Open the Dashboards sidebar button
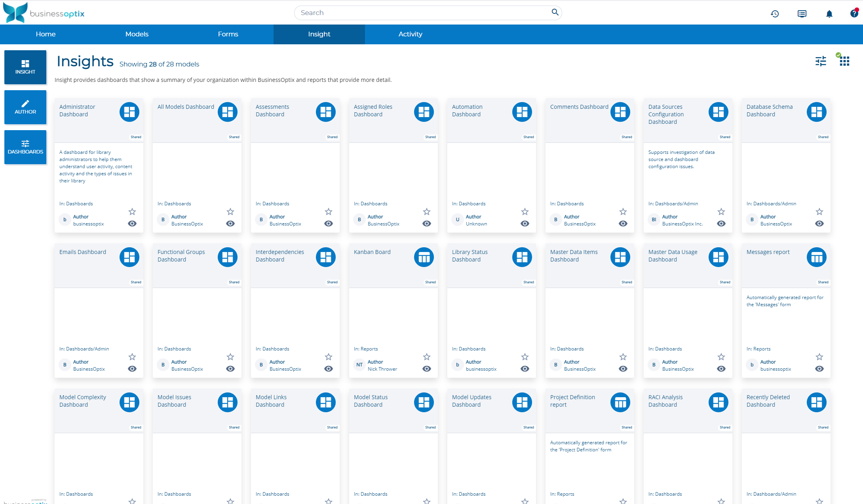 coord(25,147)
